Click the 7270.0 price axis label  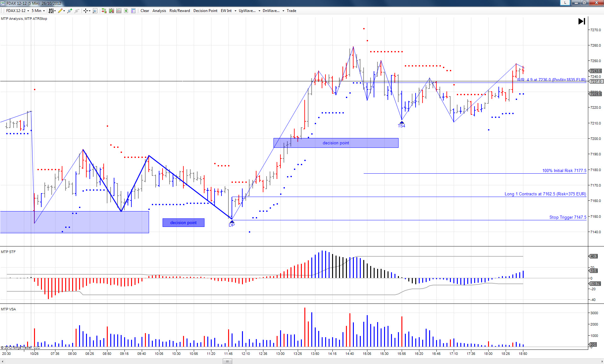(595, 30)
